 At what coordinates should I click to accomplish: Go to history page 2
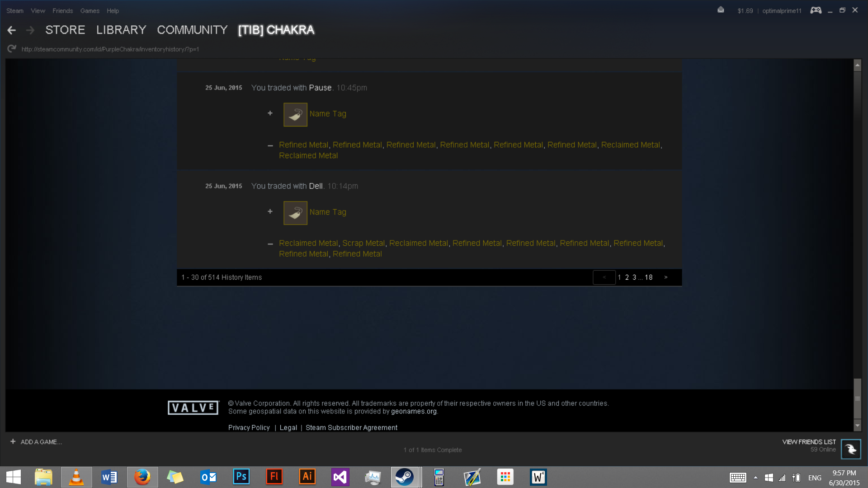click(x=627, y=277)
